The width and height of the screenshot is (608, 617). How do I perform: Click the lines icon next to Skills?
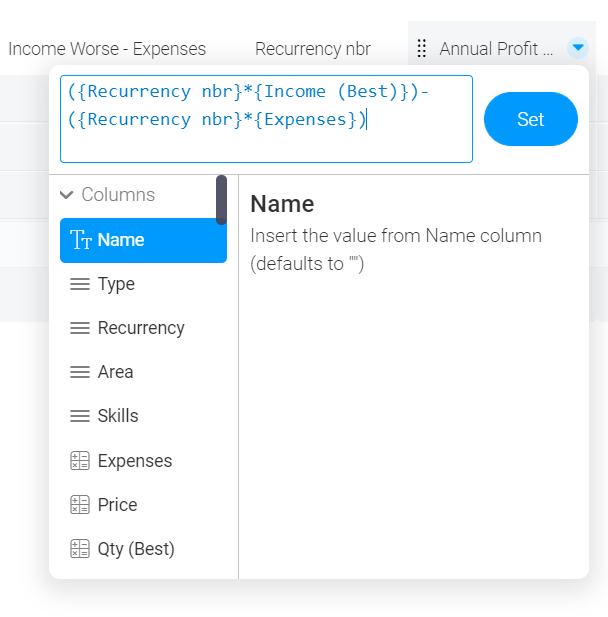pos(80,416)
